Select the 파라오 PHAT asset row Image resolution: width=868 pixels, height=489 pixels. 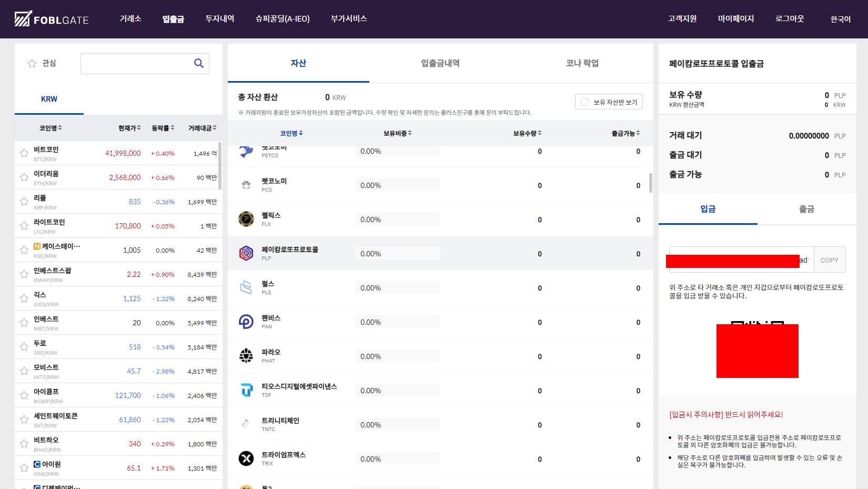440,356
